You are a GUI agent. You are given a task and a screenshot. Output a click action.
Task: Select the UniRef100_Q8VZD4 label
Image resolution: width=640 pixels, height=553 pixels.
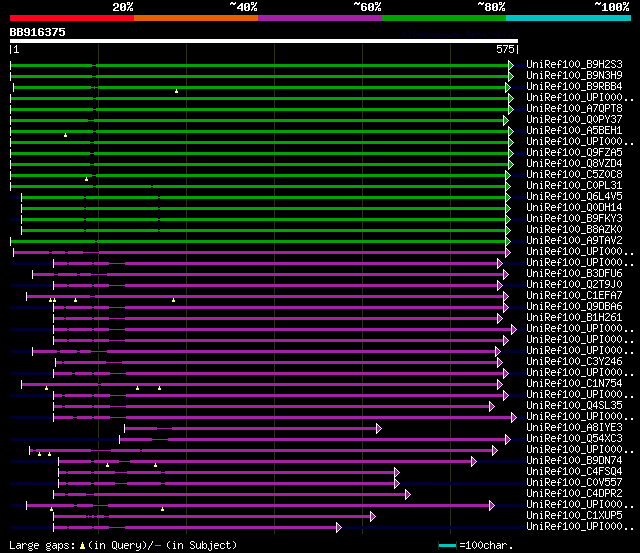[574, 163]
